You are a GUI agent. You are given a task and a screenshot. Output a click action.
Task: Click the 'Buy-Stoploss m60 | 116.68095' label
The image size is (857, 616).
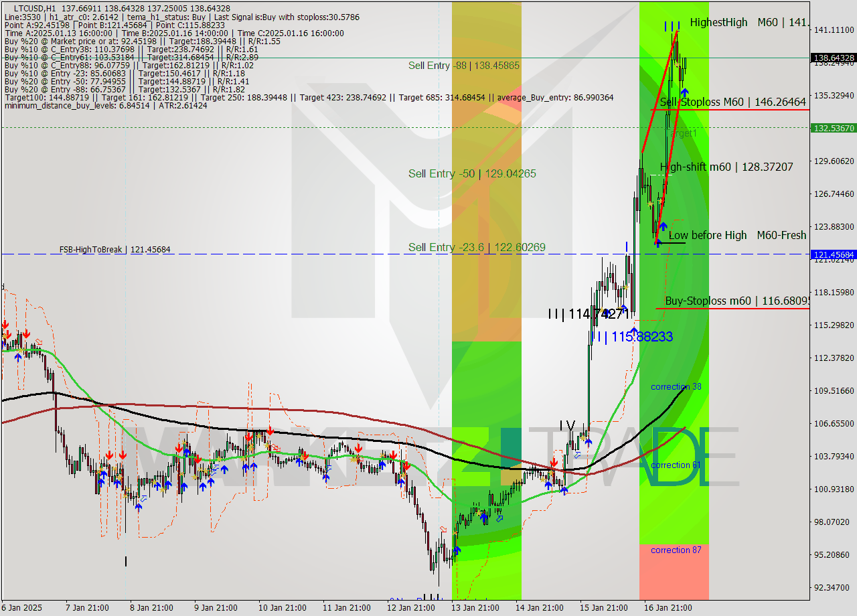coord(737,301)
